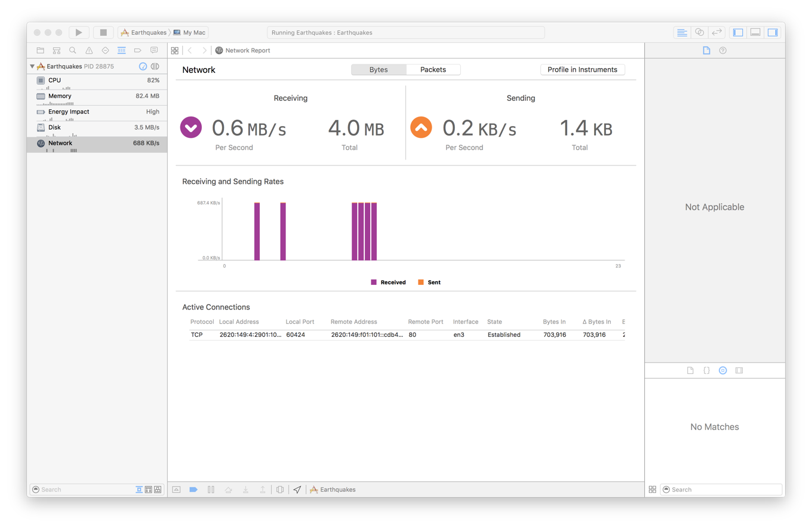Hide the right inspector panel
This screenshot has width=812, height=528.
coord(773,32)
